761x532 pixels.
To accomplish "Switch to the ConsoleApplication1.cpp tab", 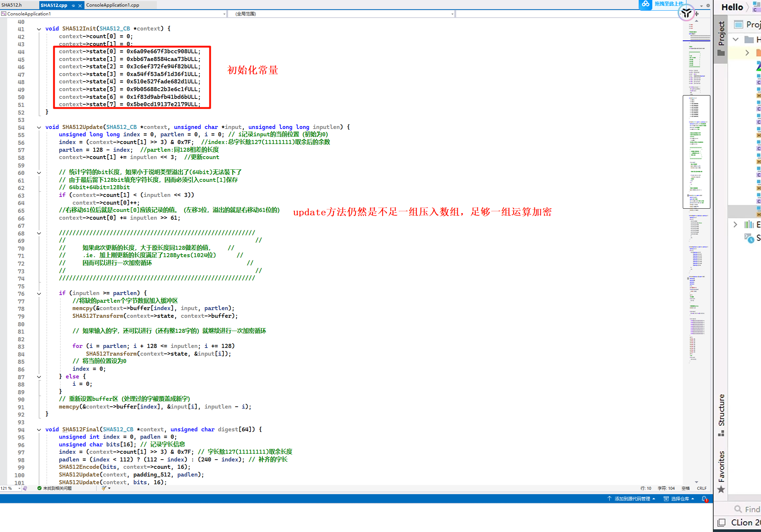I will click(x=113, y=5).
